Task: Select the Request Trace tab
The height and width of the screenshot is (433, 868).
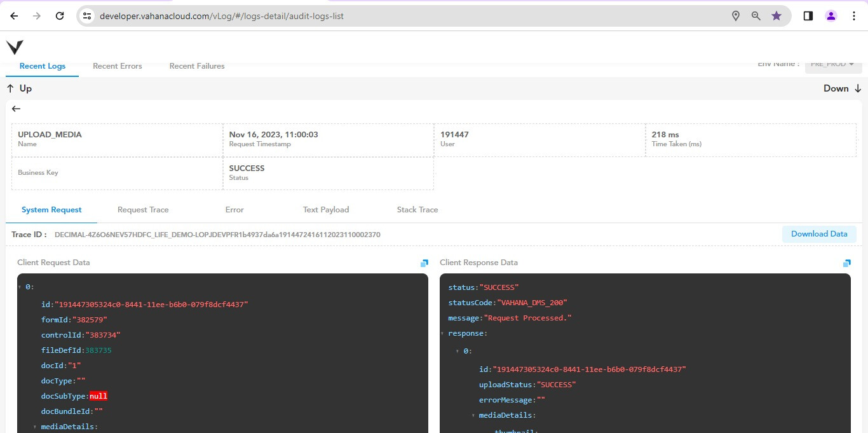Action: pos(143,210)
